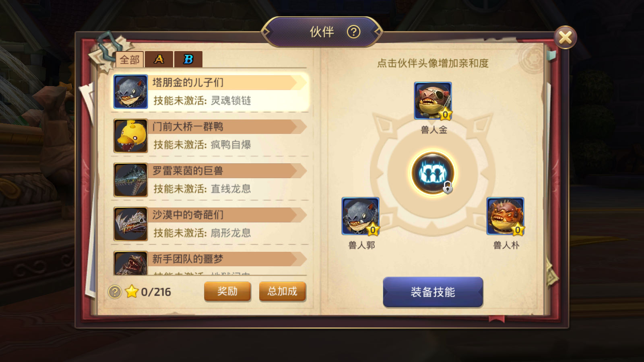644x362 pixels.
Task: Select the 塔朋金的儿子们 list entry
Action: 211,92
